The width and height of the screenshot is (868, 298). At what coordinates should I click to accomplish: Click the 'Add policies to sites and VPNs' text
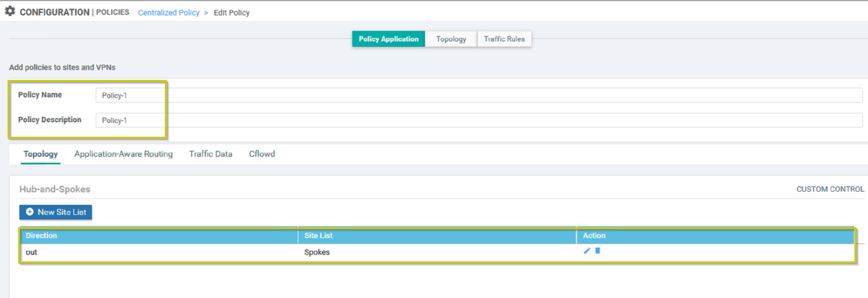pyautogui.click(x=62, y=67)
